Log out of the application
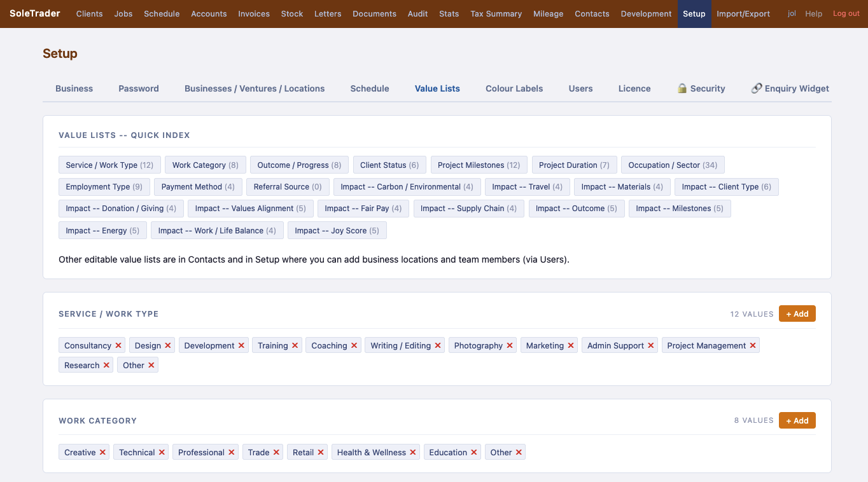The image size is (868, 482). tap(846, 13)
